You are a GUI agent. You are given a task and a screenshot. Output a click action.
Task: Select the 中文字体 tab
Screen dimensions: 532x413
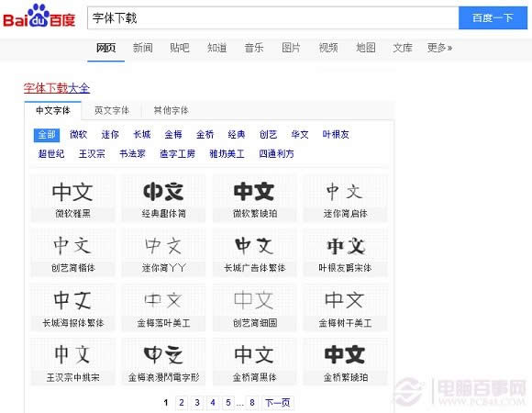point(53,110)
